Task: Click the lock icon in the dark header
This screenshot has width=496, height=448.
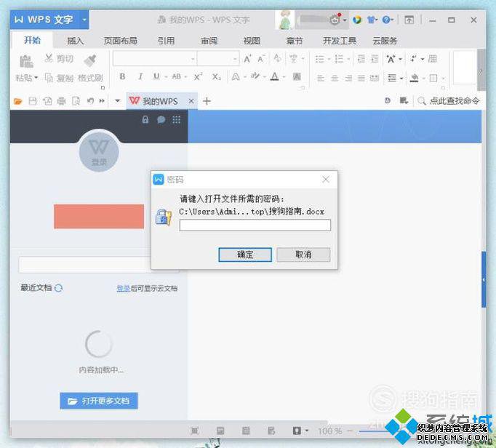Action: coord(145,119)
